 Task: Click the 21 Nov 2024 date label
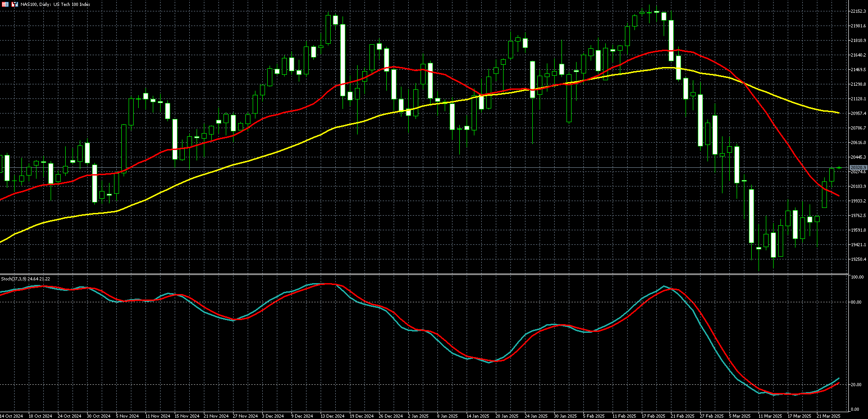click(x=216, y=416)
